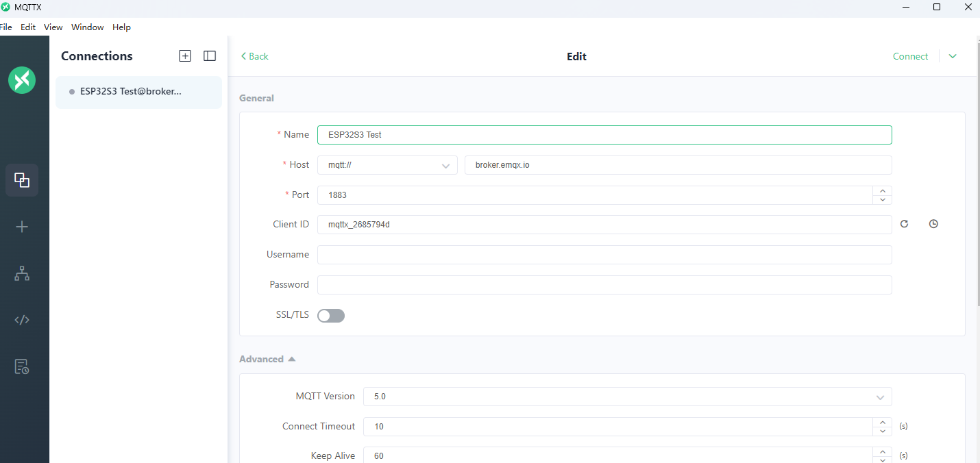Regenerate the Client ID with refresh icon

[x=904, y=224]
